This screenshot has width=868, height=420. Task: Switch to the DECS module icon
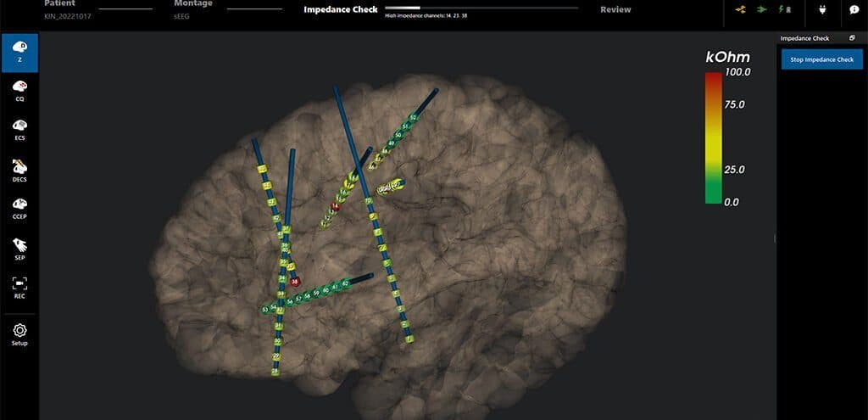[20, 170]
